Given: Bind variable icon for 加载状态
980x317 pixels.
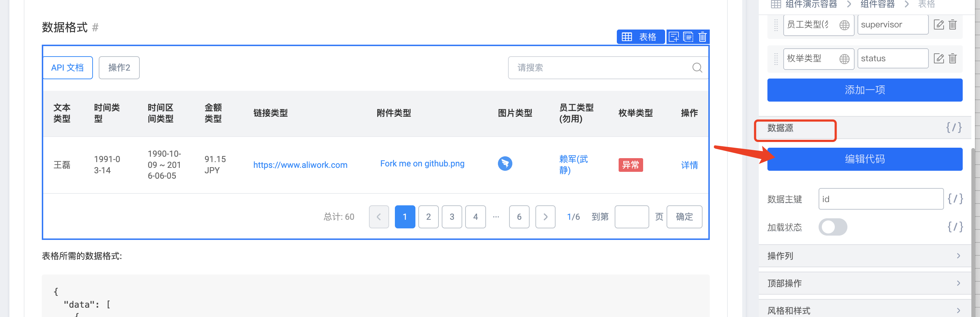Looking at the screenshot, I should [955, 227].
